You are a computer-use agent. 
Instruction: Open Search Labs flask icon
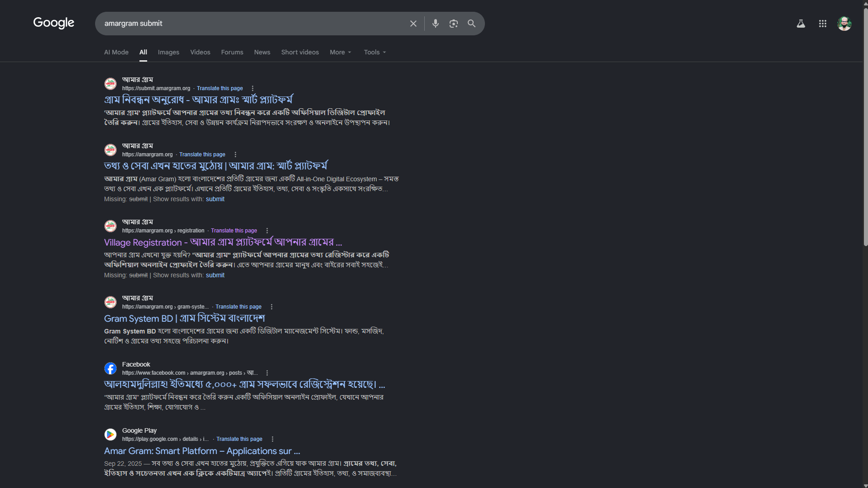[x=801, y=24]
